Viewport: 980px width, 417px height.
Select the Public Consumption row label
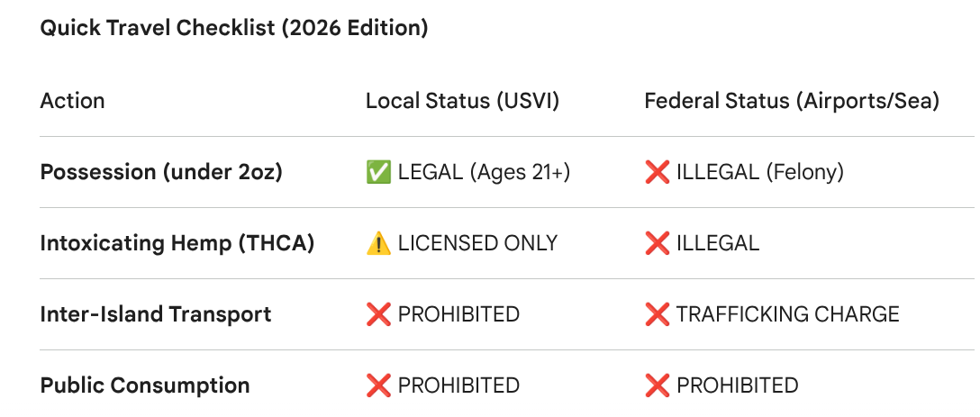145,385
